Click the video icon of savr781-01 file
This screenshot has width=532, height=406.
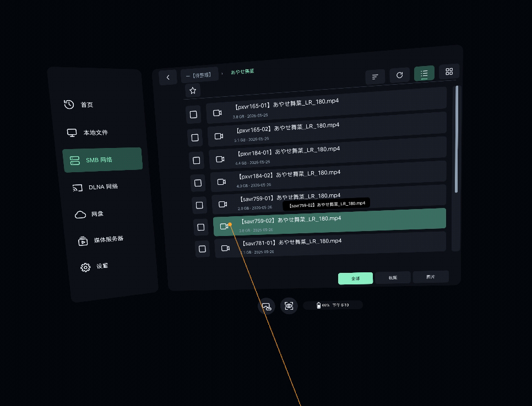tap(225, 249)
